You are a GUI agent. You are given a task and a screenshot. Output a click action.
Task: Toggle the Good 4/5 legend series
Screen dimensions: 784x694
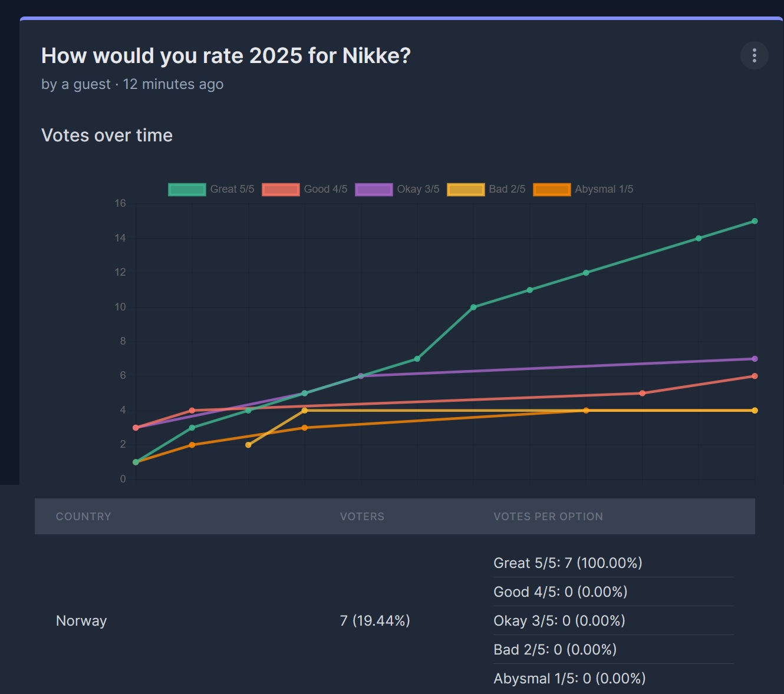tap(305, 189)
